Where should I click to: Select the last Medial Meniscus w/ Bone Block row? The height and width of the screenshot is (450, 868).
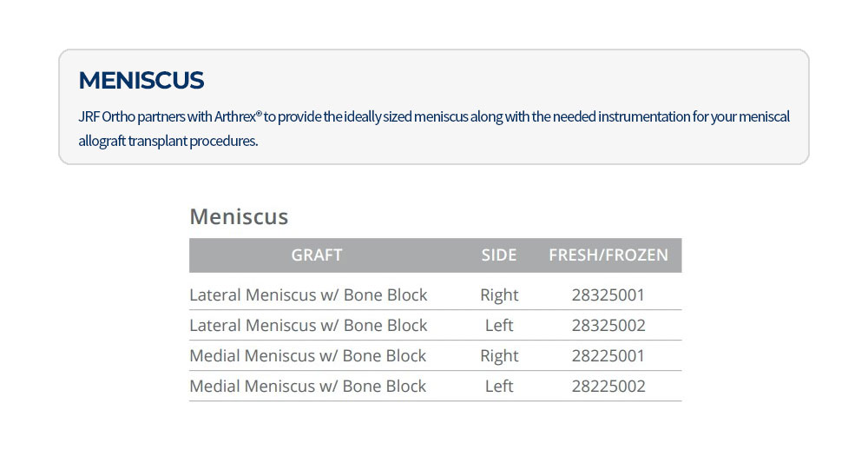308,387
